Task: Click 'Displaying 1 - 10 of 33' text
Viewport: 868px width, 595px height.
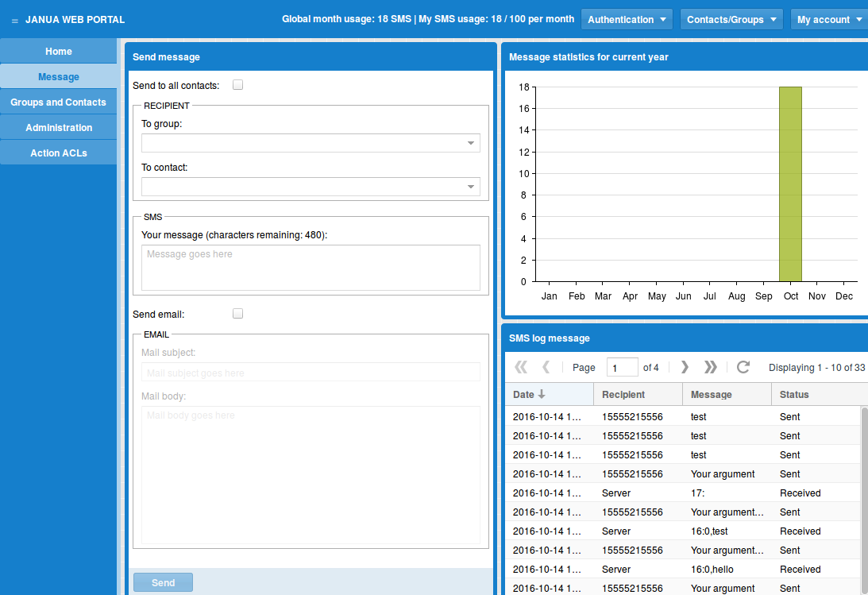Action: point(816,368)
